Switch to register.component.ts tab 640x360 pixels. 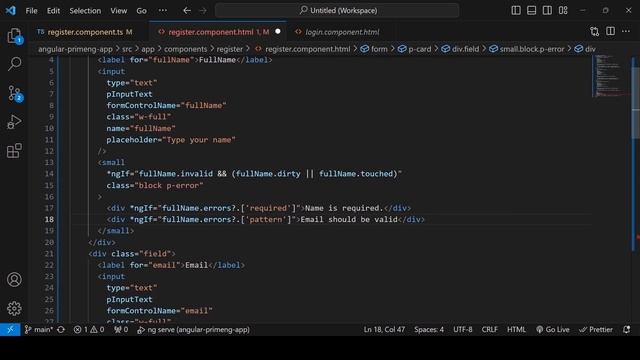84,32
